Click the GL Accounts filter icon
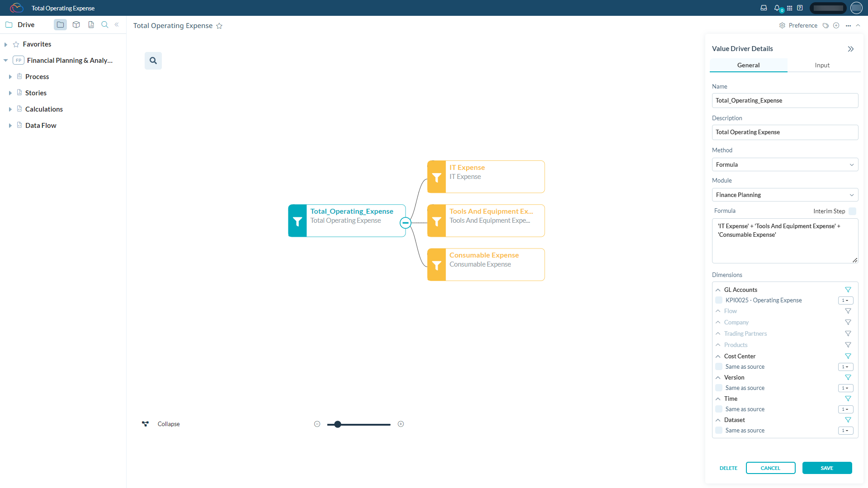The height and width of the screenshot is (488, 868). [x=848, y=290]
